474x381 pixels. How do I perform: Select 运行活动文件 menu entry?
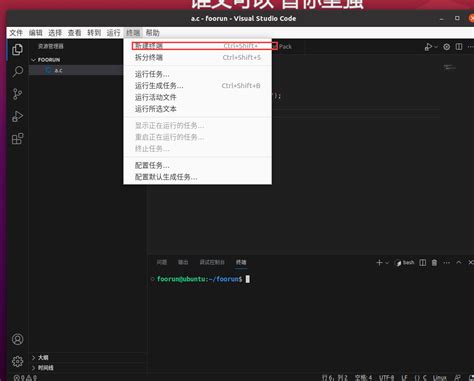(x=198, y=97)
